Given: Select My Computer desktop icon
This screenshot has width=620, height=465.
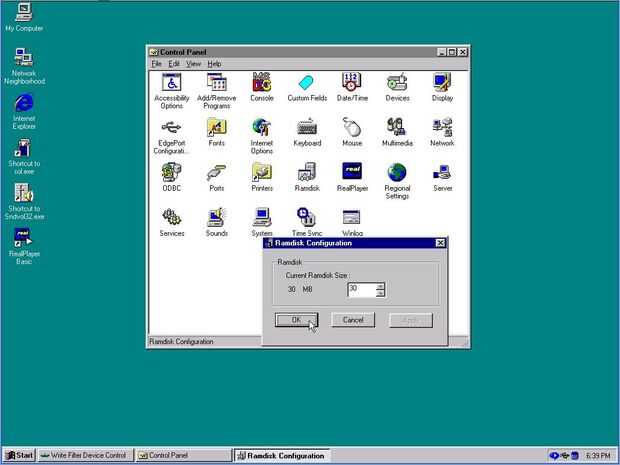Looking at the screenshot, I should pos(24,17).
